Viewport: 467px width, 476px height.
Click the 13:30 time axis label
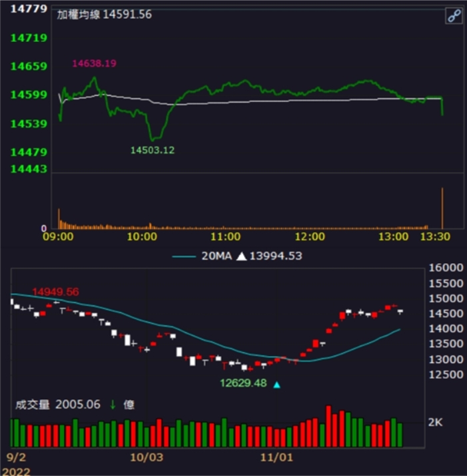(x=435, y=236)
